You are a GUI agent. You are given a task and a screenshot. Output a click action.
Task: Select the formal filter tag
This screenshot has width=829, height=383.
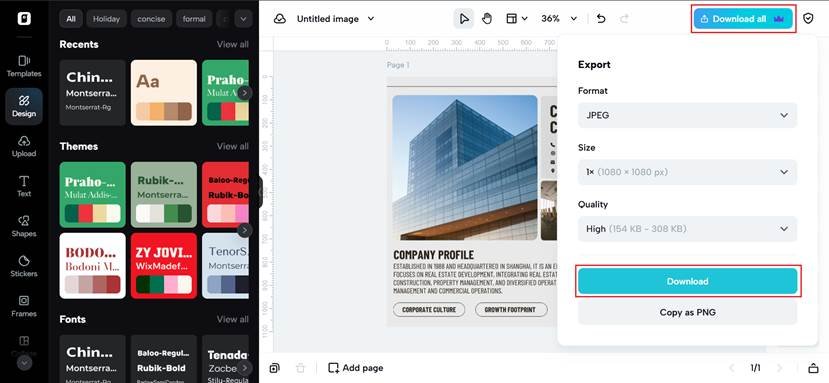[194, 19]
